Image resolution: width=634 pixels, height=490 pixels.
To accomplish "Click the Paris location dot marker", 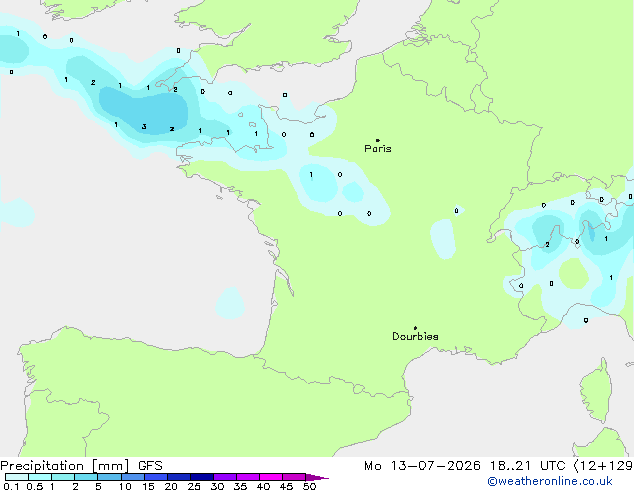I will [378, 140].
